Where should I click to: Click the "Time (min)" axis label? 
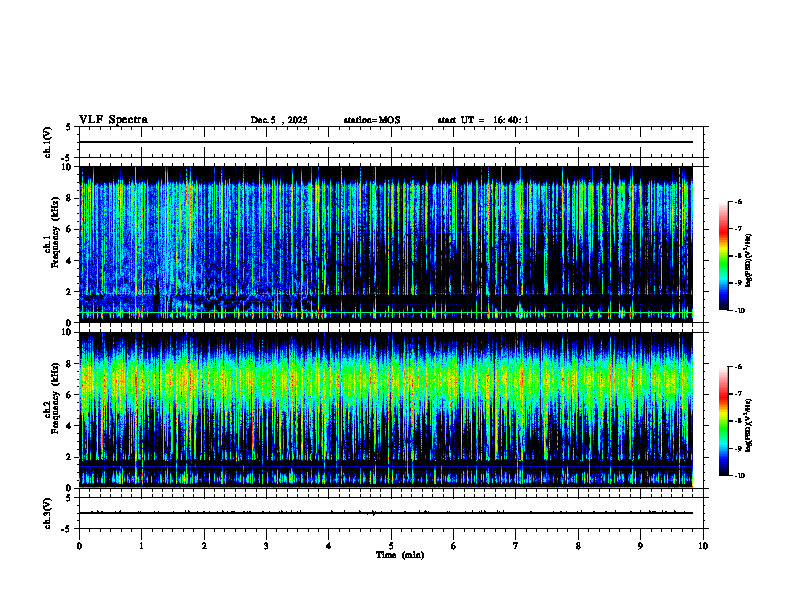pyautogui.click(x=400, y=555)
